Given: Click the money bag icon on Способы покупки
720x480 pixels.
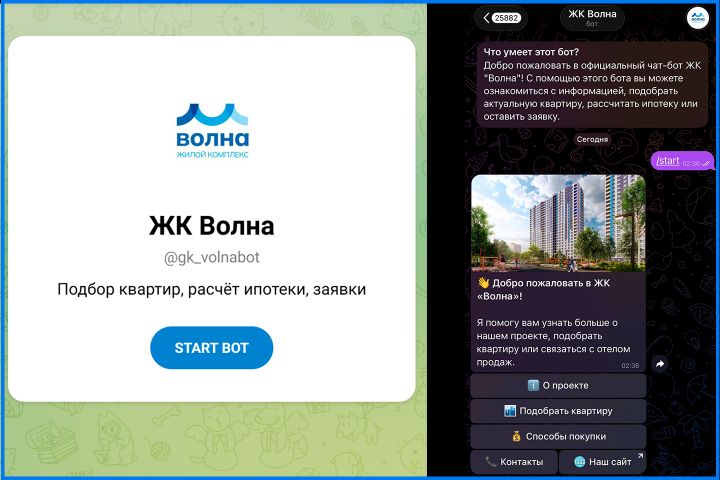Looking at the screenshot, I should [x=517, y=436].
